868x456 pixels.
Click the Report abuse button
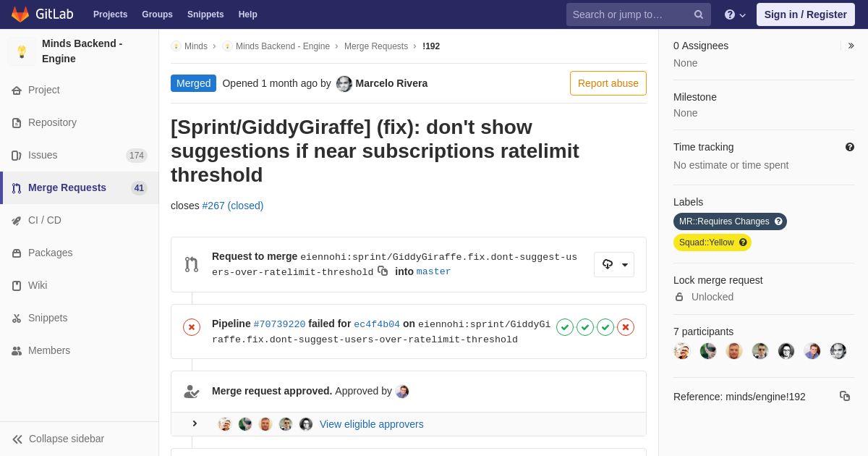608,83
